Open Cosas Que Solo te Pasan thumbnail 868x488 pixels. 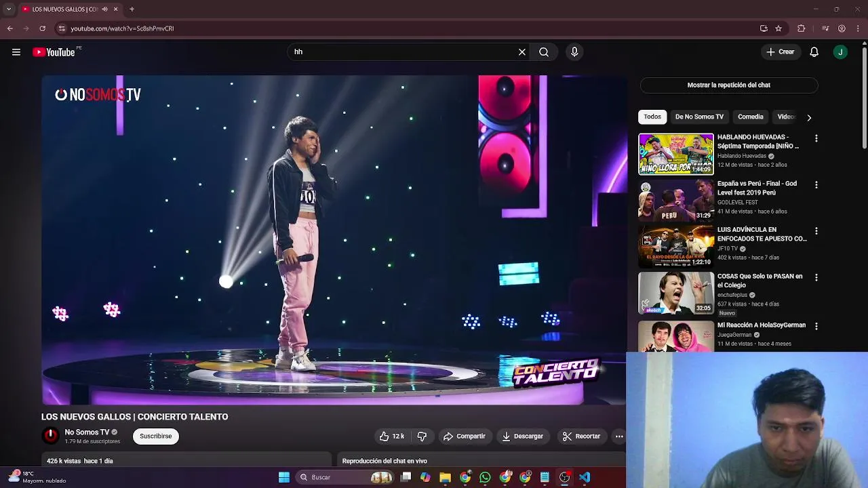676,293
